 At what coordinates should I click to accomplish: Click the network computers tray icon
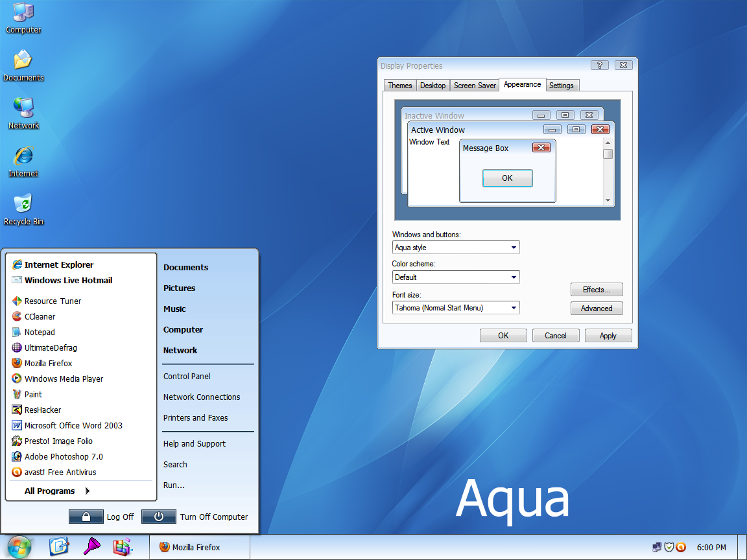657,547
